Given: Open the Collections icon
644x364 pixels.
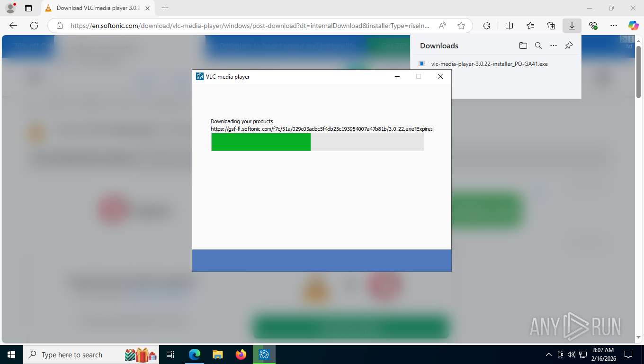Looking at the screenshot, I should [551, 26].
